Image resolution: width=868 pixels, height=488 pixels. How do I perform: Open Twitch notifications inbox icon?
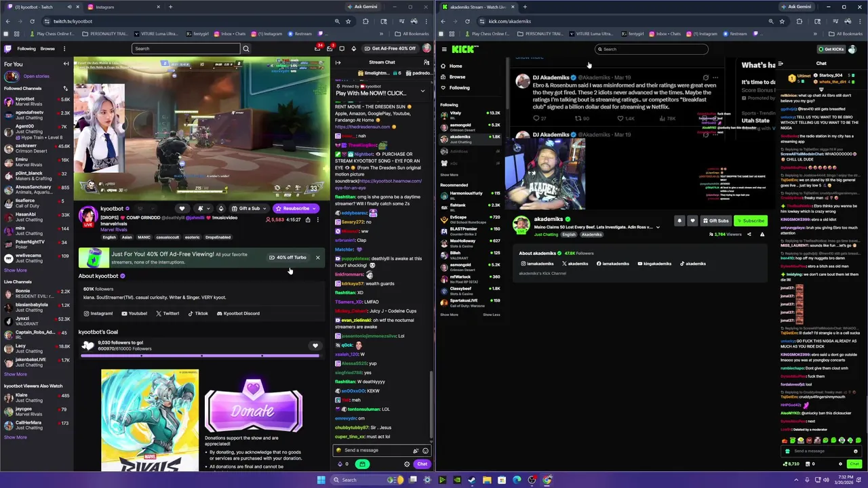pyautogui.click(x=330, y=49)
